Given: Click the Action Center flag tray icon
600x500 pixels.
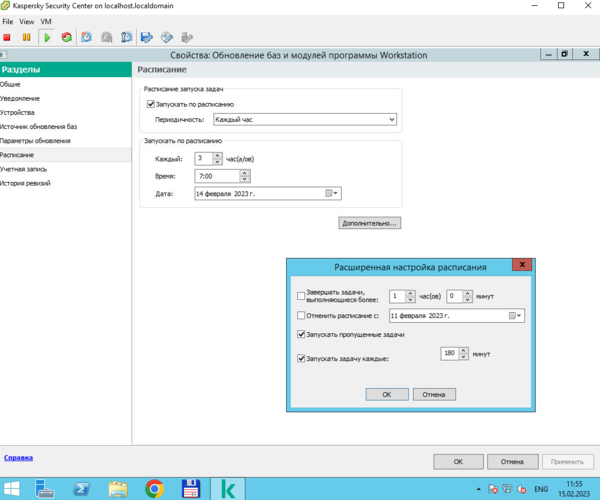Looking at the screenshot, I should pyautogui.click(x=493, y=489).
